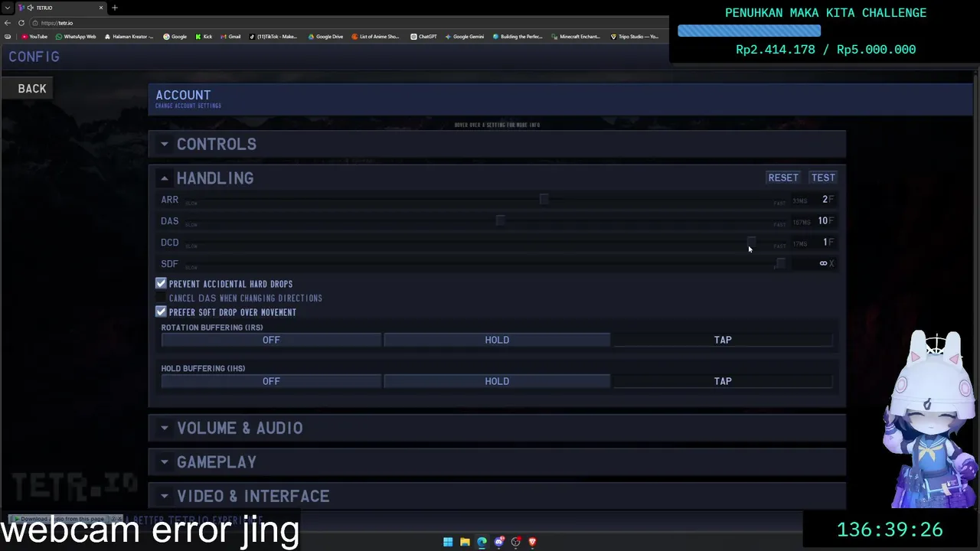This screenshot has height=551, width=980.
Task: Open the tab search dropdown arrow
Action: (7, 8)
